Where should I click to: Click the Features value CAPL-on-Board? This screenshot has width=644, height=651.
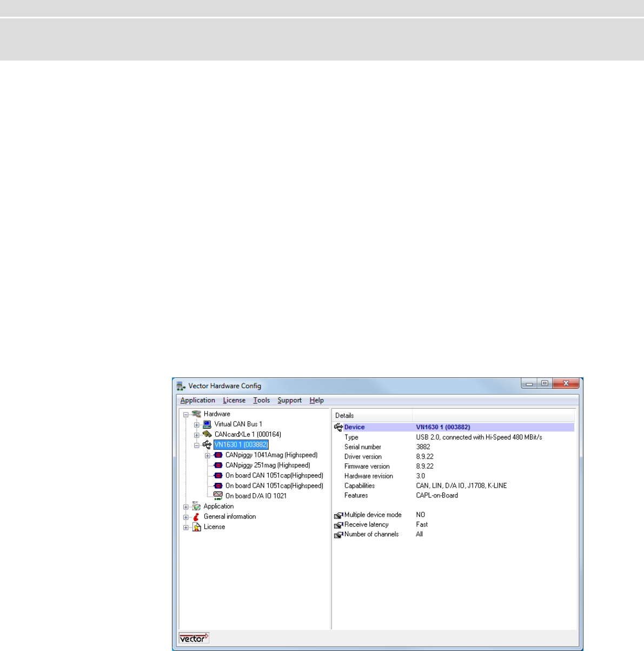point(436,496)
